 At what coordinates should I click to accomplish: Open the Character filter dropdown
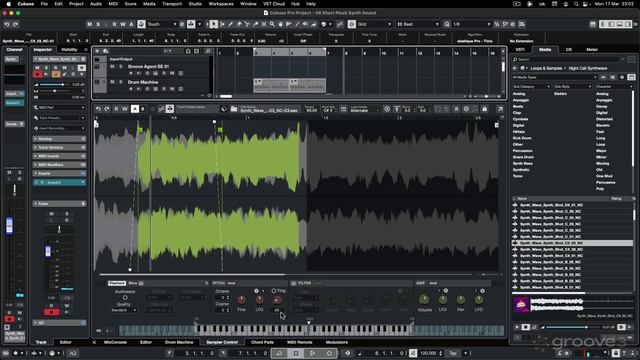pyautogui.click(x=614, y=87)
